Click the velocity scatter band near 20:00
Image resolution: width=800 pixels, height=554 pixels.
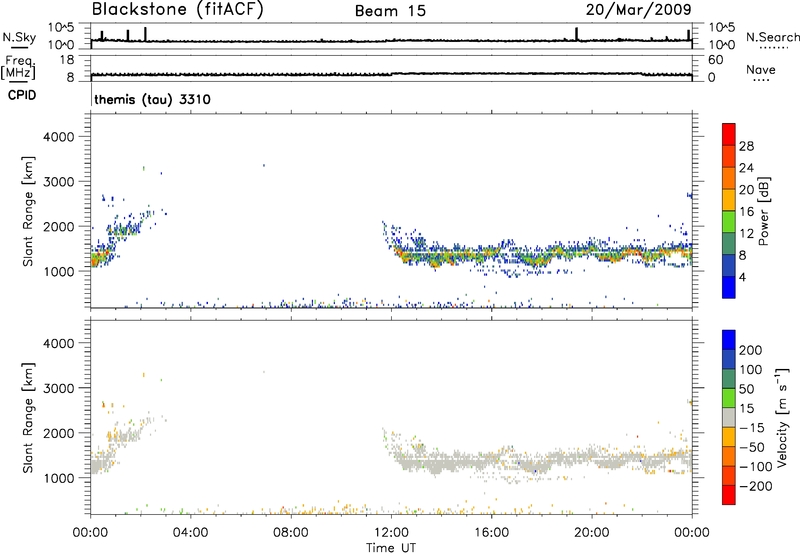592,458
